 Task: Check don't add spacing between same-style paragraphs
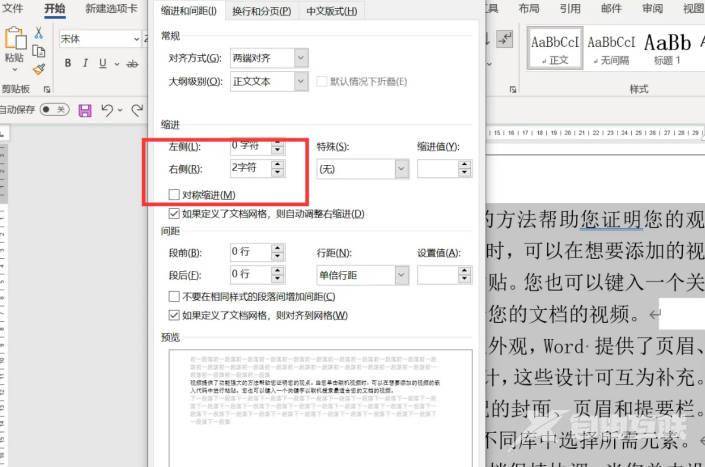(174, 296)
